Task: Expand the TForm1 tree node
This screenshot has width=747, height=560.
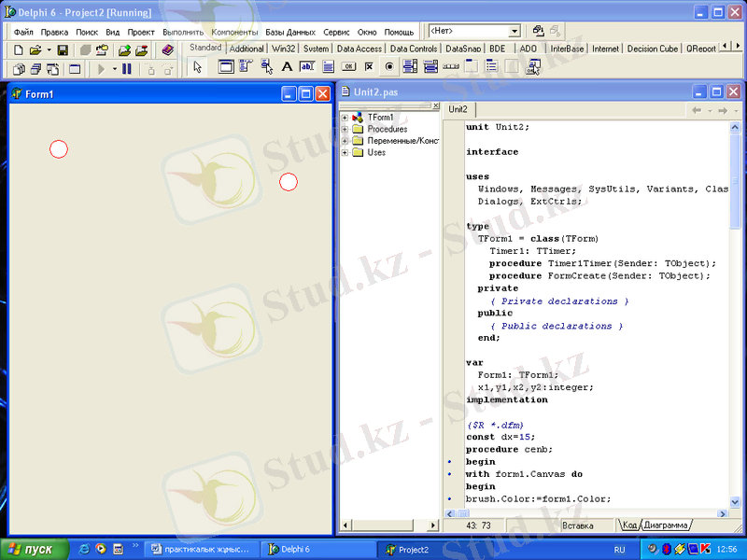Action: (345, 118)
